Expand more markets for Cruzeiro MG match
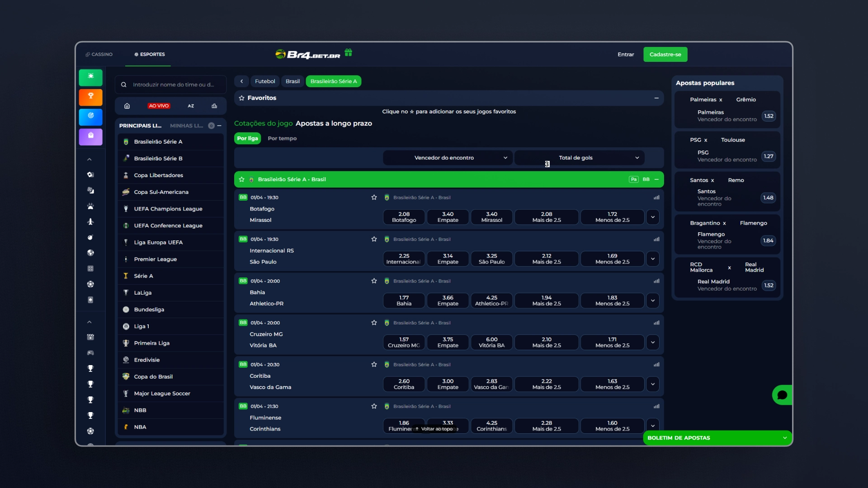The image size is (868, 488). coord(652,342)
